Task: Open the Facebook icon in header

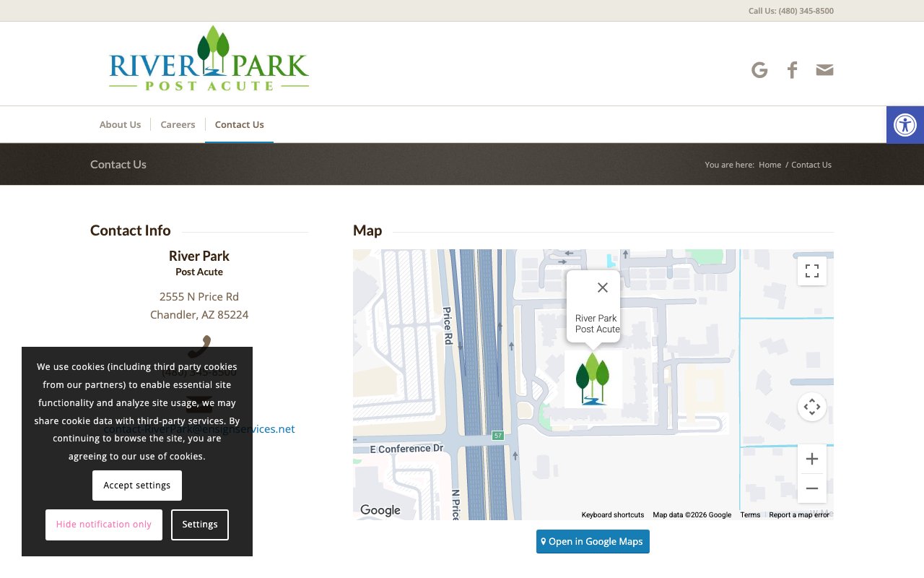Action: pos(792,70)
